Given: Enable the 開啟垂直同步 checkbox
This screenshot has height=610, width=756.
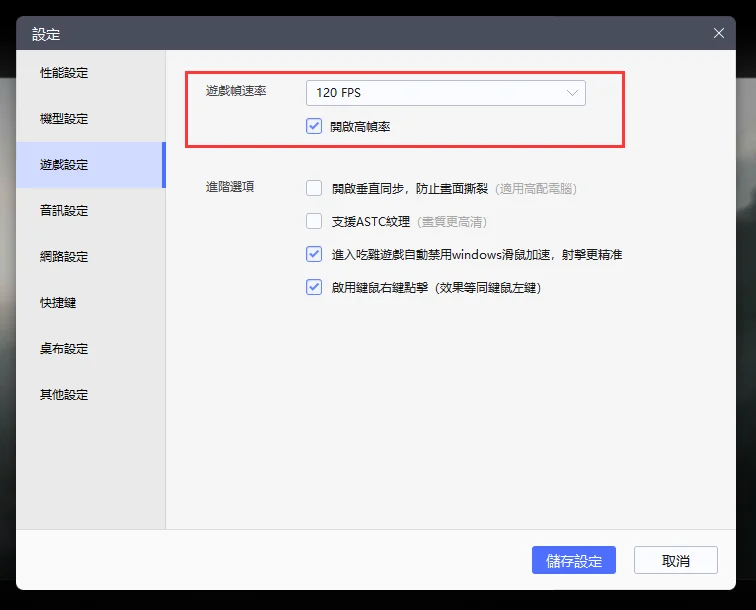Looking at the screenshot, I should [x=314, y=188].
